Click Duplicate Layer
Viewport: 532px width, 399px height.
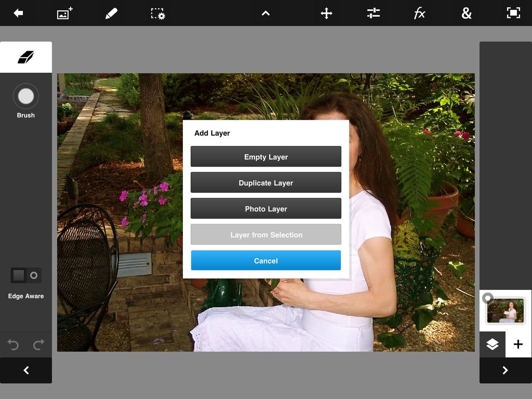point(265,182)
